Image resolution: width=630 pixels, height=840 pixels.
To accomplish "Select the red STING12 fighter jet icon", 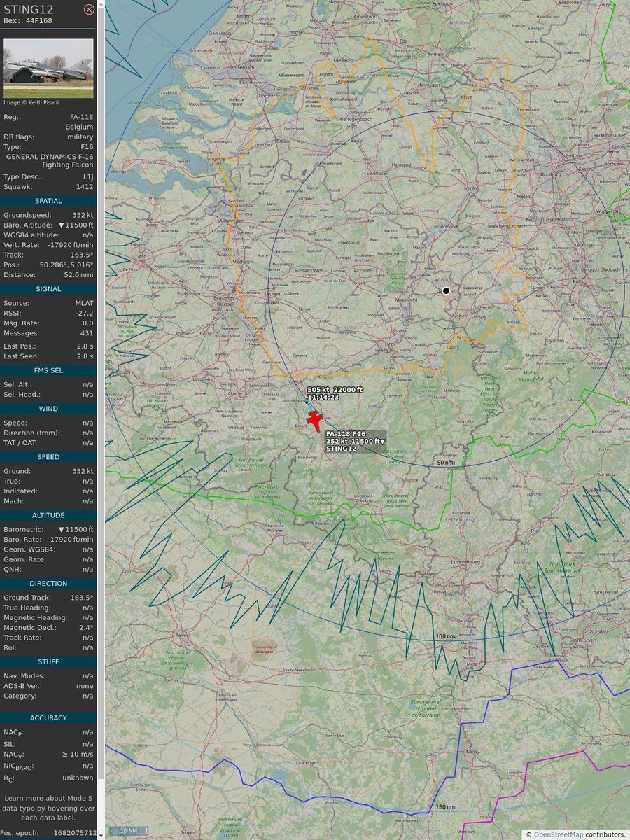I will click(x=314, y=420).
